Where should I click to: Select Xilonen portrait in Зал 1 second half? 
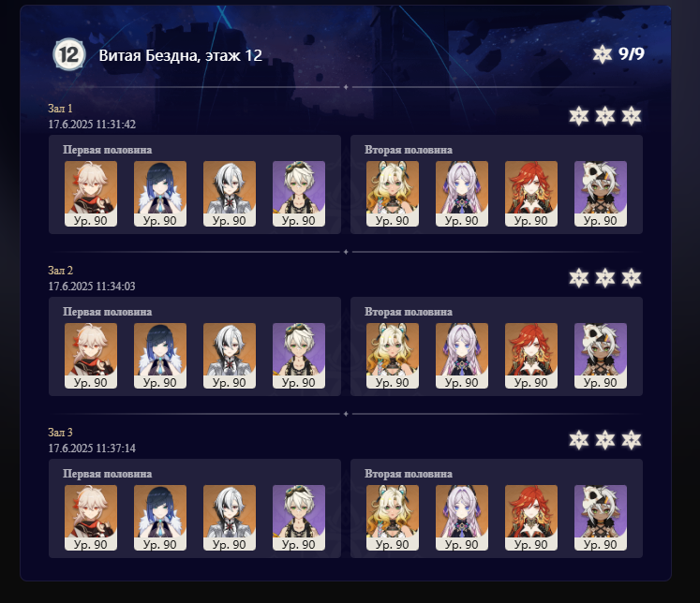pos(393,194)
